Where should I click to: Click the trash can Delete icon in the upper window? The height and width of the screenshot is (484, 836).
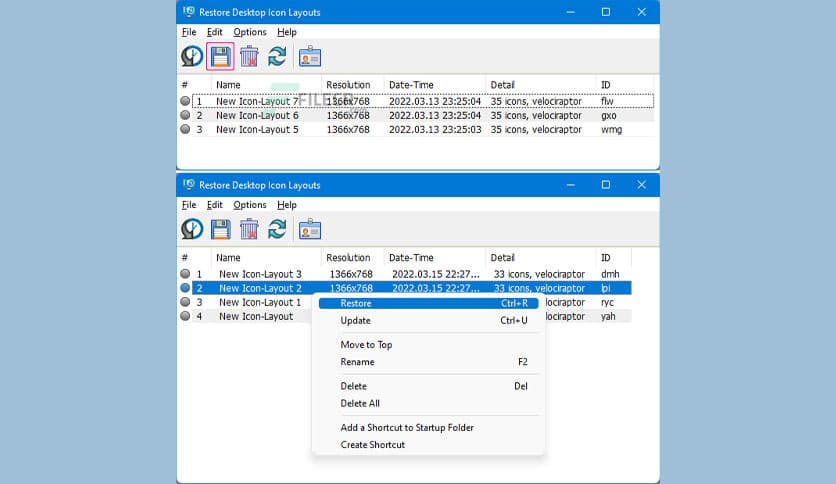pos(249,57)
